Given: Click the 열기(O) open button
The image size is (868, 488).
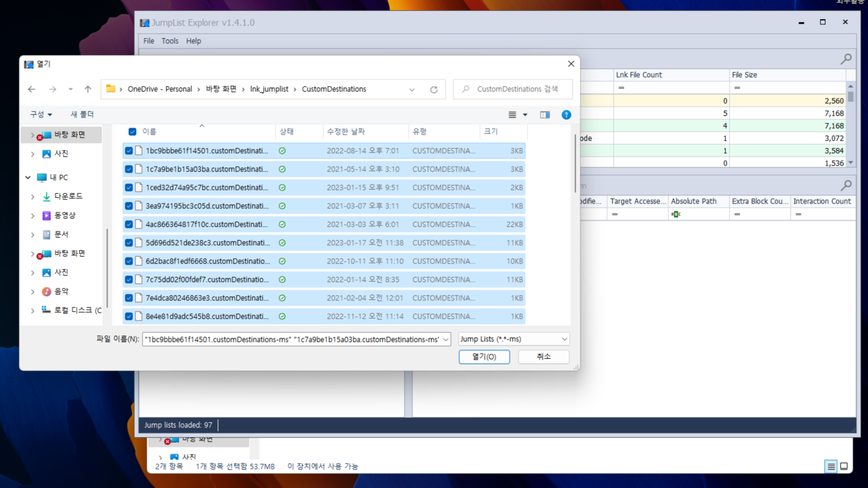Looking at the screenshot, I should pos(484,357).
